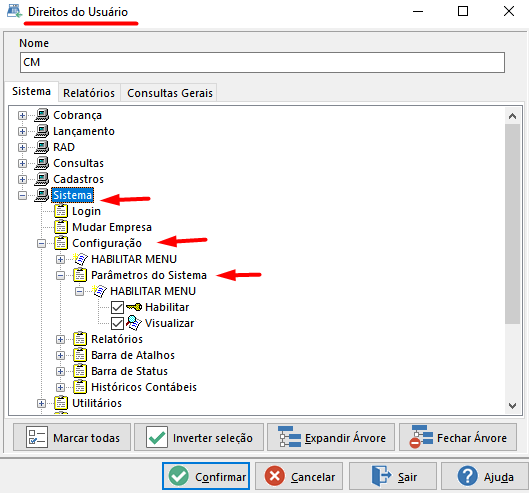The width and height of the screenshot is (529, 493).
Task: Expand the Relatórios tree node
Action: point(60,339)
